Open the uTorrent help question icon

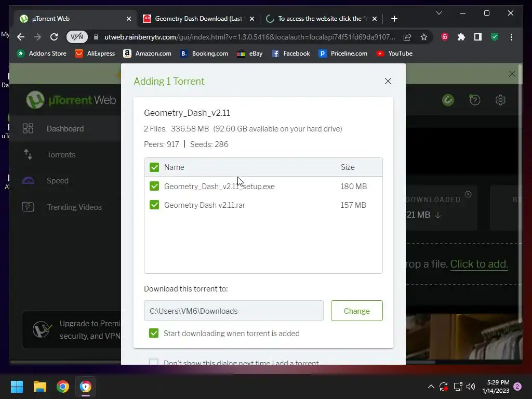(475, 100)
